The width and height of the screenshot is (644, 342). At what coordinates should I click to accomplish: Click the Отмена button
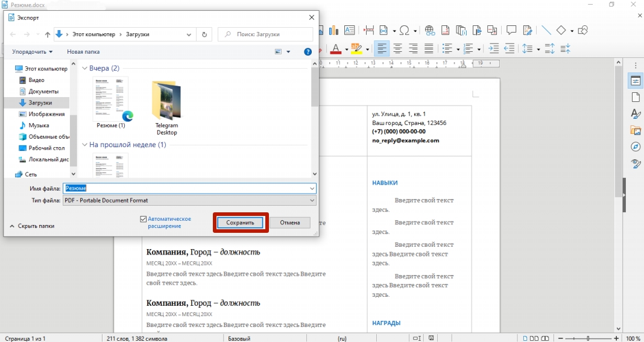[x=289, y=223]
